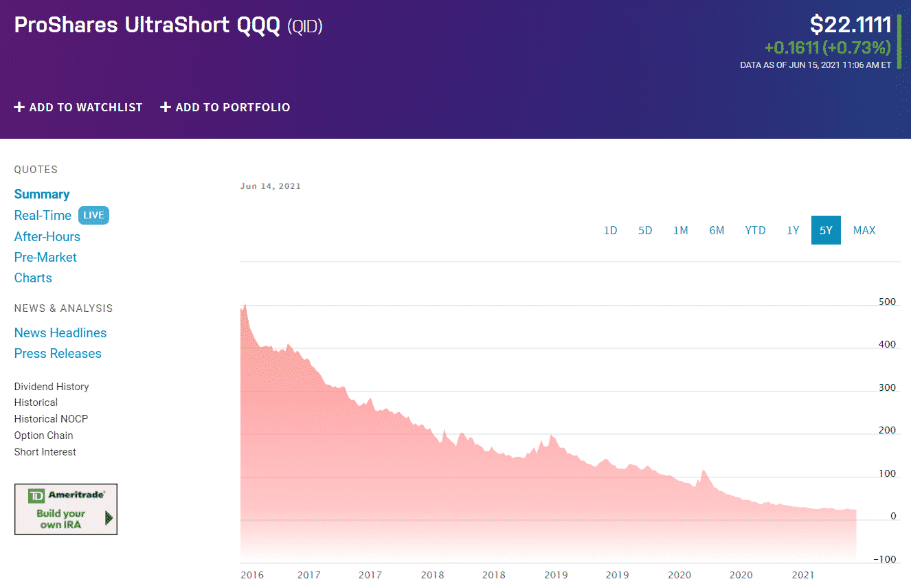Click the 200 y-axis label
The height and width of the screenshot is (588, 911).
click(888, 431)
